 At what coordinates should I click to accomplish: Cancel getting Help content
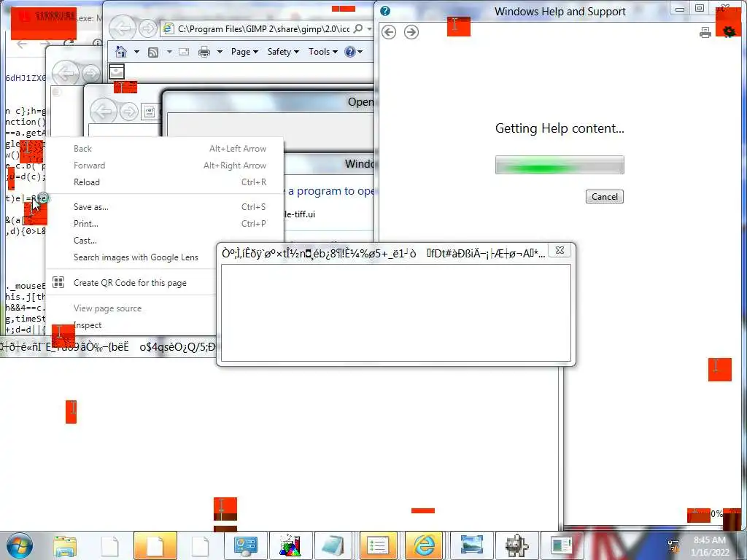click(605, 197)
